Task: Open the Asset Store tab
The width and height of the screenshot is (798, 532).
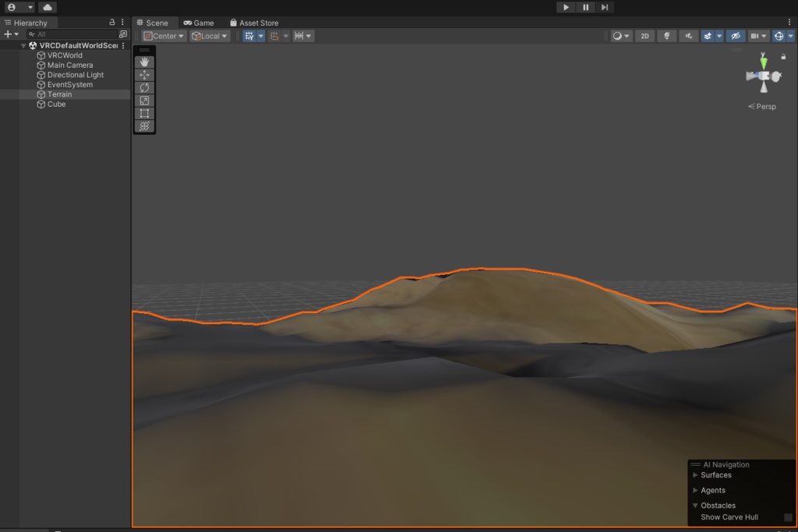Action: pyautogui.click(x=254, y=23)
